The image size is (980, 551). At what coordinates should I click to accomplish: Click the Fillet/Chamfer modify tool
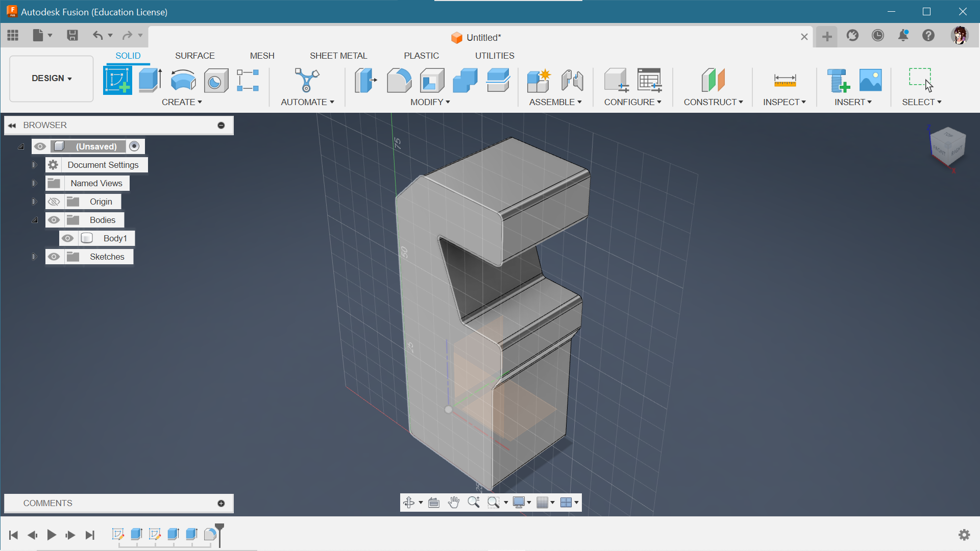click(x=401, y=80)
